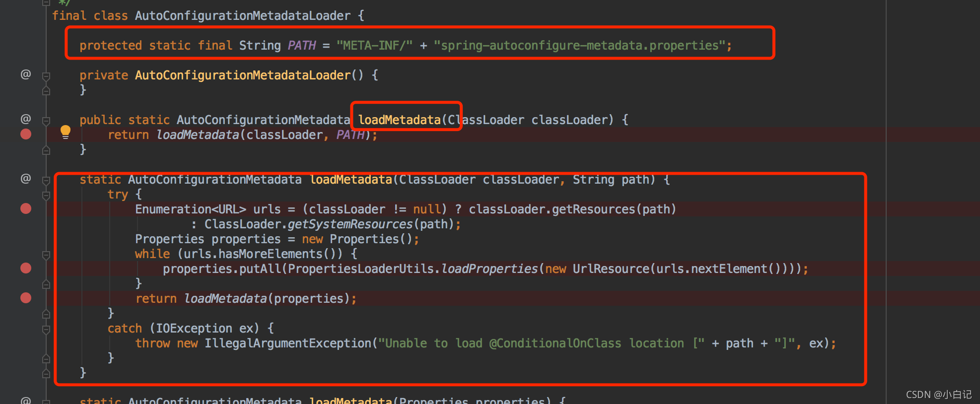Click Enumeration<URL> type
The image size is (980, 404).
pos(191,209)
